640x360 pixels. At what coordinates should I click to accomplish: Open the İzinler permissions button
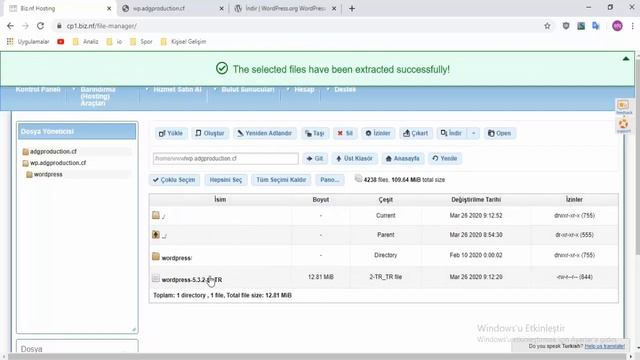coord(378,133)
